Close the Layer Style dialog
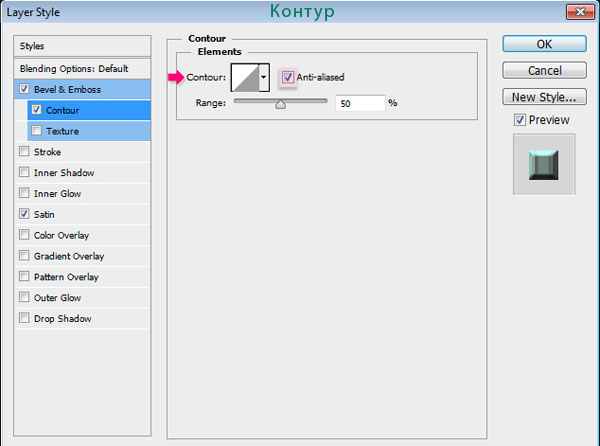 point(580,12)
